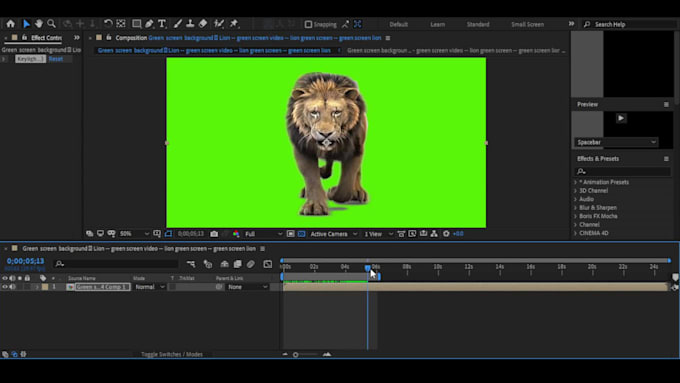Show more workspaces via double chevron
This screenshot has height=383, width=680.
click(572, 24)
